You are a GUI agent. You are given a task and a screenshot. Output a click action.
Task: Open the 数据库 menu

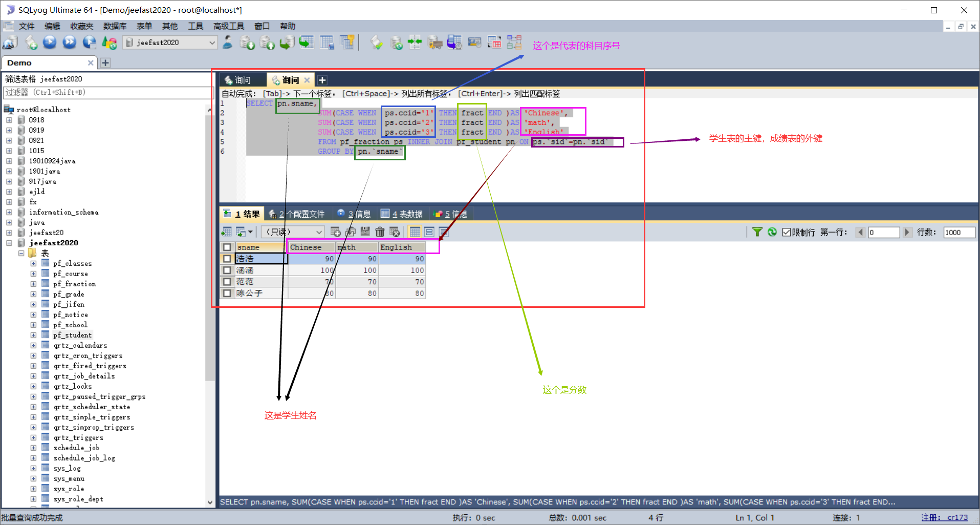point(115,26)
